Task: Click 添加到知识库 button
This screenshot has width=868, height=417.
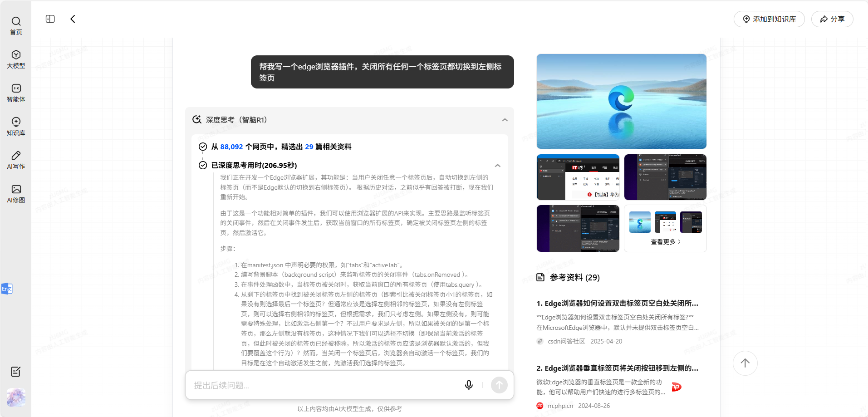Action: (x=769, y=19)
